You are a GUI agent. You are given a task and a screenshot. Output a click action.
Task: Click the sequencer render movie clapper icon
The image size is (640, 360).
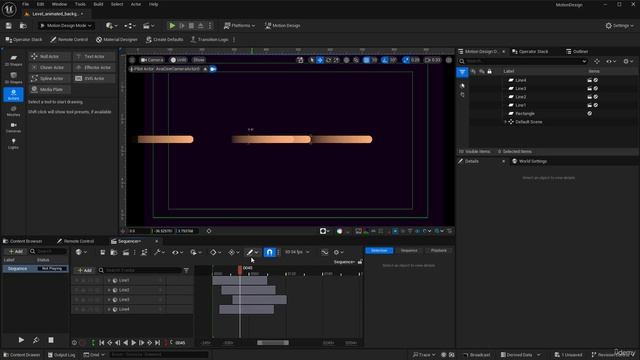[x=126, y=252]
